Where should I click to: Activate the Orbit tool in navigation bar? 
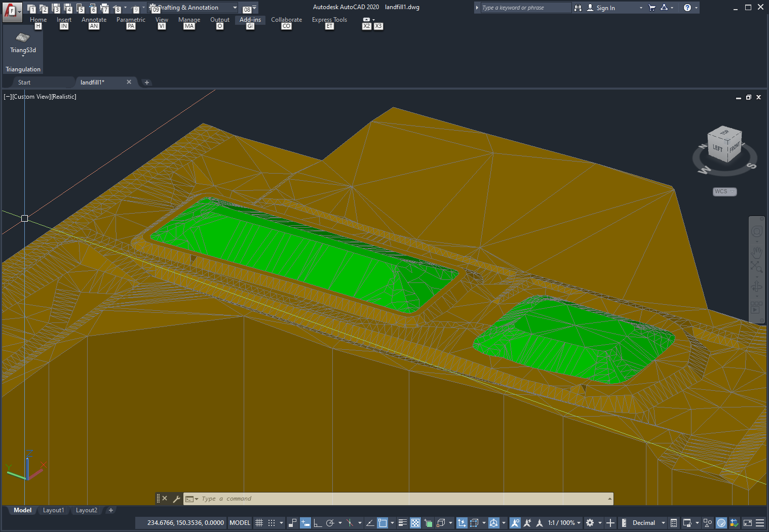pyautogui.click(x=756, y=287)
